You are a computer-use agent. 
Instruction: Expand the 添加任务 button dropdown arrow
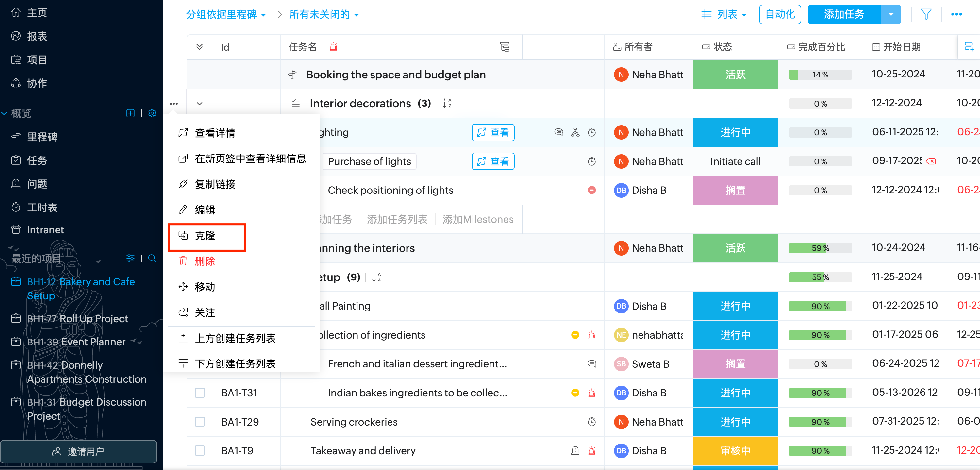[891, 14]
